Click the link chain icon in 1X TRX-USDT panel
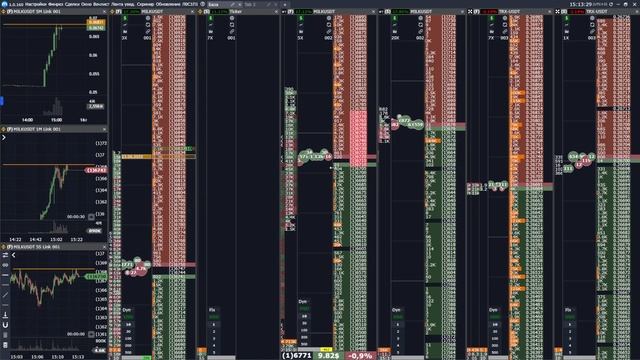This screenshot has height=360, width=640. pyautogui.click(x=592, y=31)
